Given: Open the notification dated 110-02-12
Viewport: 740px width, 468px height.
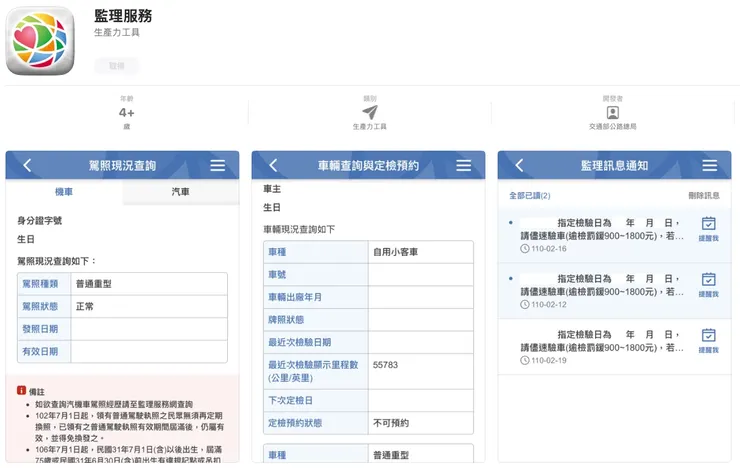Looking at the screenshot, I should (x=614, y=291).
